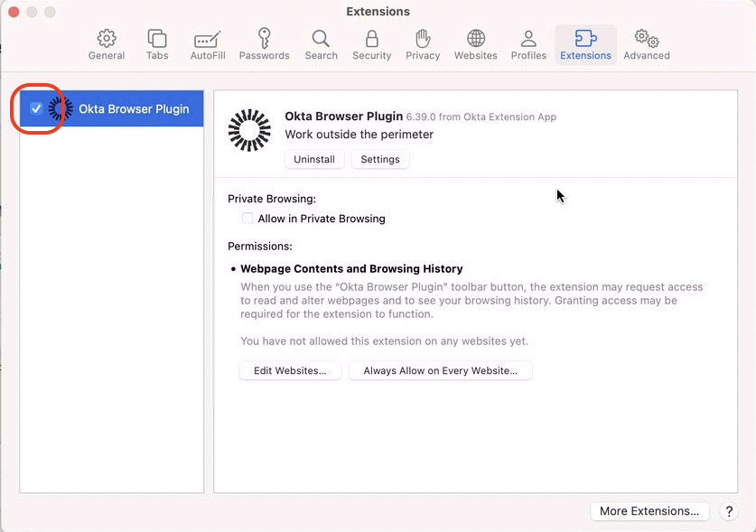Switch to Websites preferences pane
The image size is (756, 532).
(476, 45)
